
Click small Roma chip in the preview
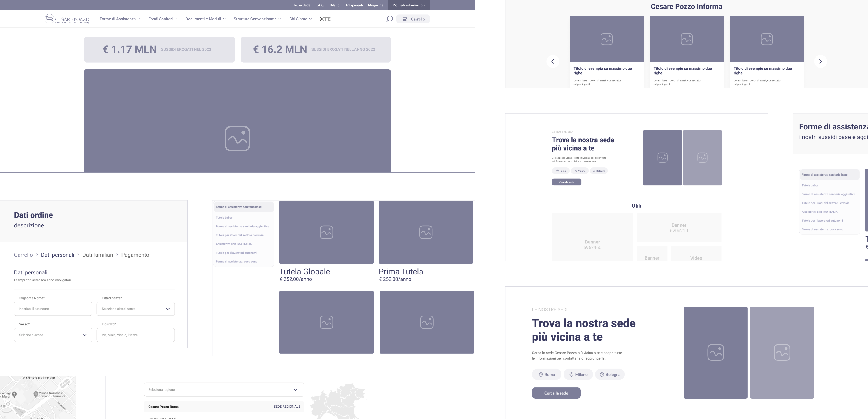pos(561,171)
